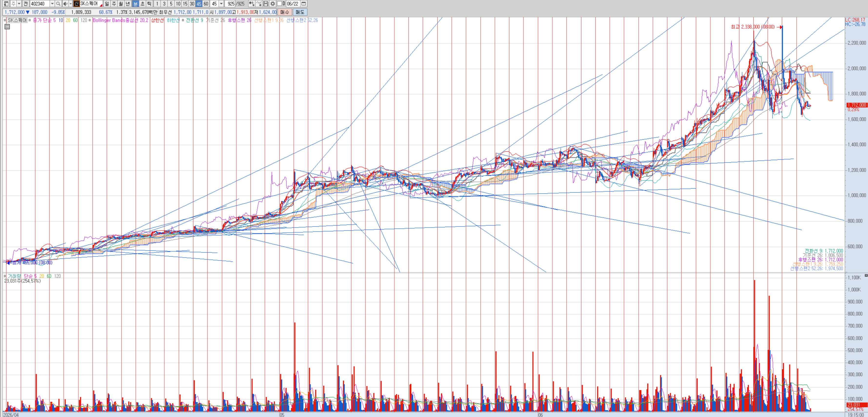This screenshot has height=417, width=868.
Task: Click the add-line crosshair chart icon
Action: (259, 4)
